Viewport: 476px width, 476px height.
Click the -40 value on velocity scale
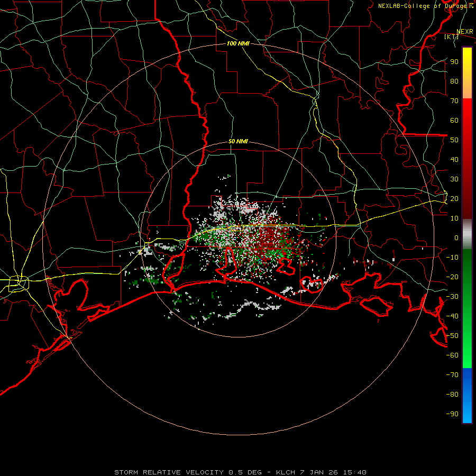[x=452, y=316]
